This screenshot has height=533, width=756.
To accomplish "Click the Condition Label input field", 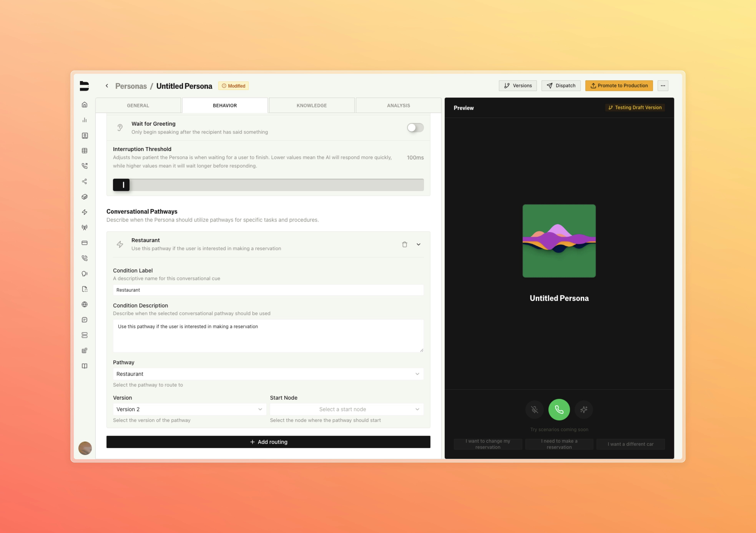I will pos(268,290).
